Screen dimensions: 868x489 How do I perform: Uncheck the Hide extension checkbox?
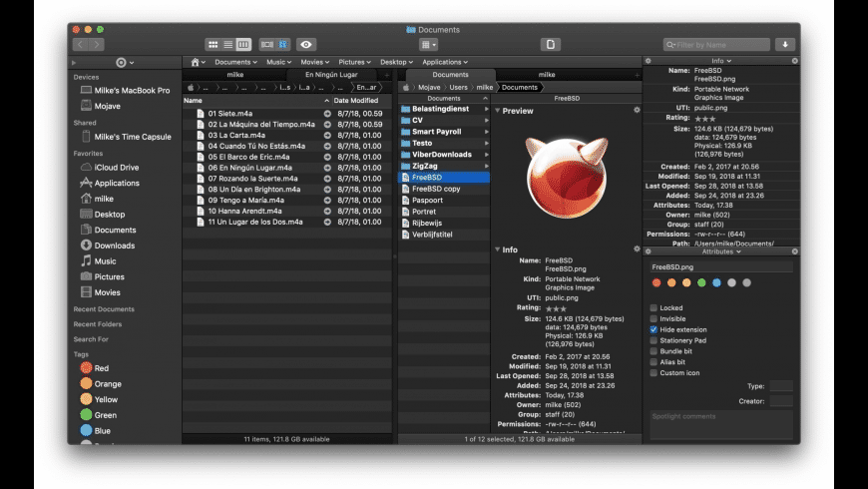[653, 329]
